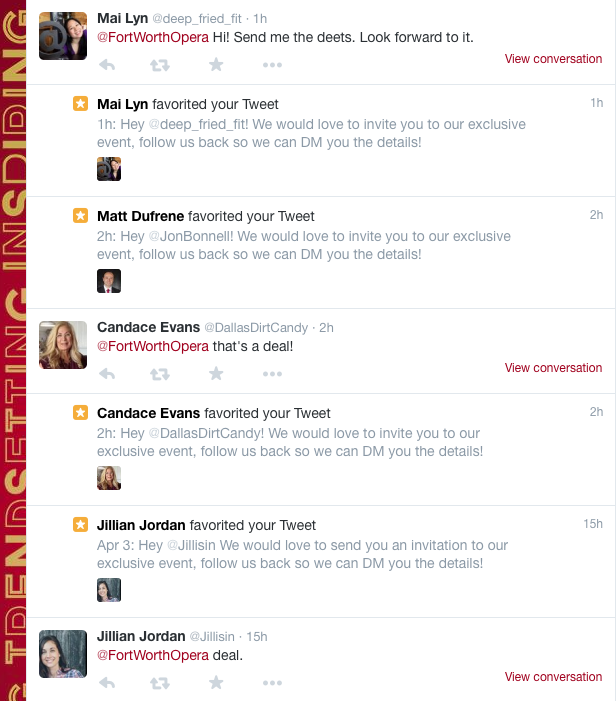Click the @DallasDirtCandy handle
The height and width of the screenshot is (701, 616).
[257, 328]
